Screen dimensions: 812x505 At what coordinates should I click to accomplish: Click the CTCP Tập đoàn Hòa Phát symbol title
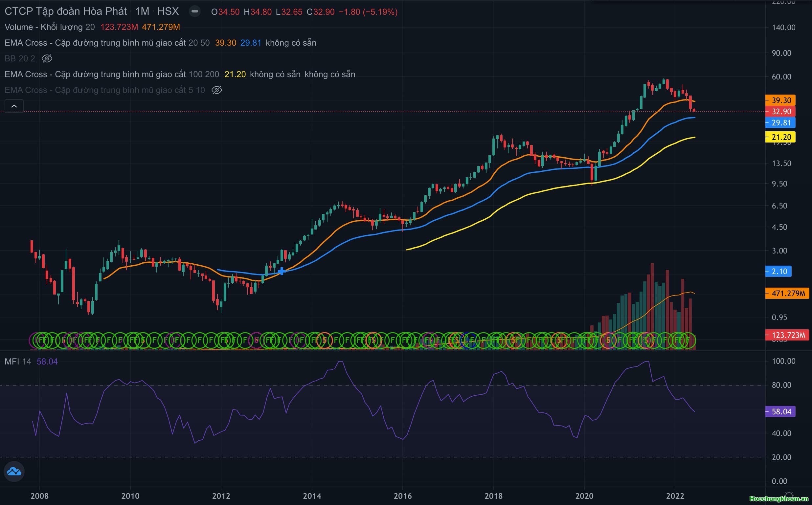click(x=65, y=12)
